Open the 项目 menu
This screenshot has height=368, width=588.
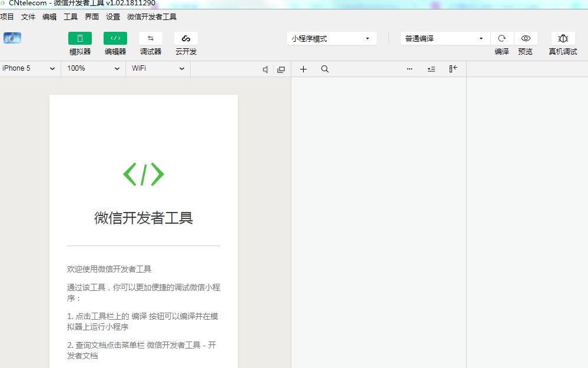tap(6, 17)
